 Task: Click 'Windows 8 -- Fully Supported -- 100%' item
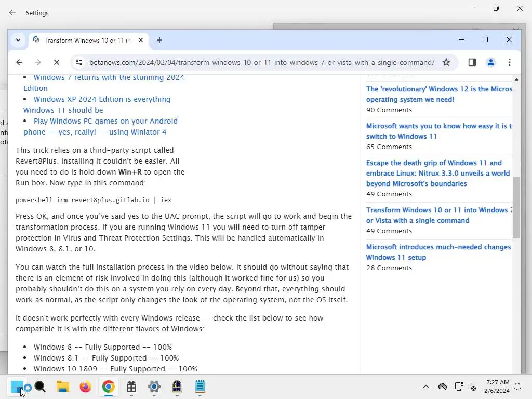tap(102, 347)
